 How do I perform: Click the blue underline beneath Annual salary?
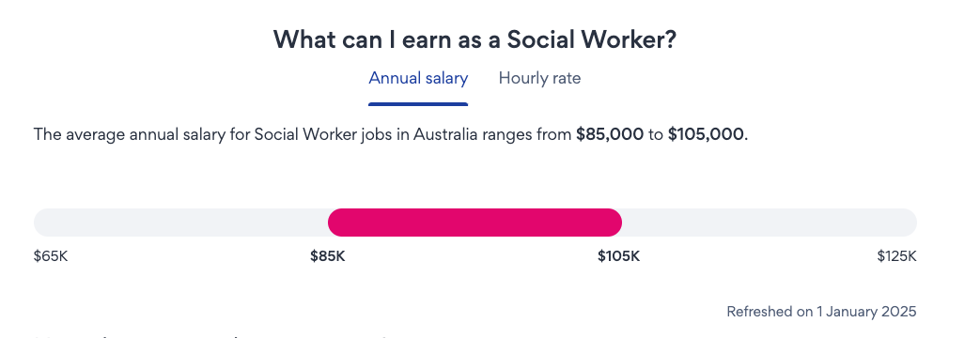[418, 103]
